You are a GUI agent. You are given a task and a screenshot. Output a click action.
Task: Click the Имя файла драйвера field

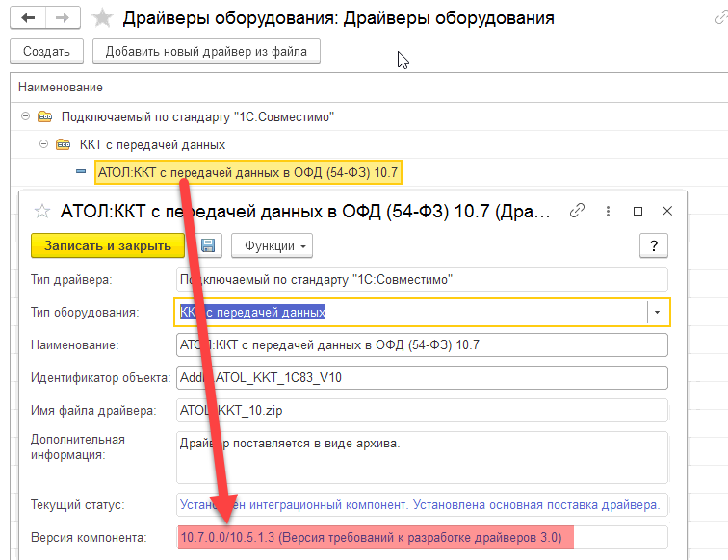pyautogui.click(x=422, y=410)
